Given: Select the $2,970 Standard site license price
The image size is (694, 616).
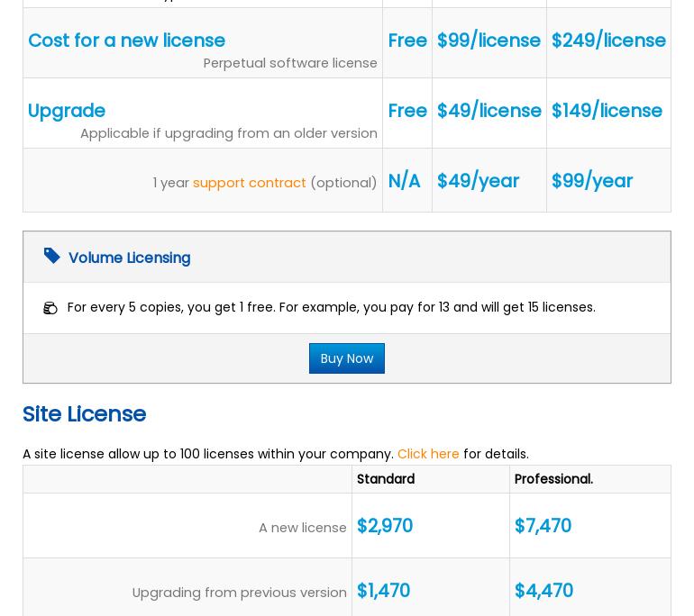Looking at the screenshot, I should pyautogui.click(x=385, y=526).
